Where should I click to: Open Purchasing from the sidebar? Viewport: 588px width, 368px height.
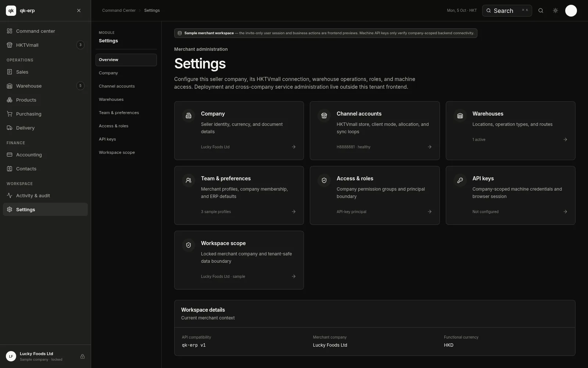(x=45, y=114)
